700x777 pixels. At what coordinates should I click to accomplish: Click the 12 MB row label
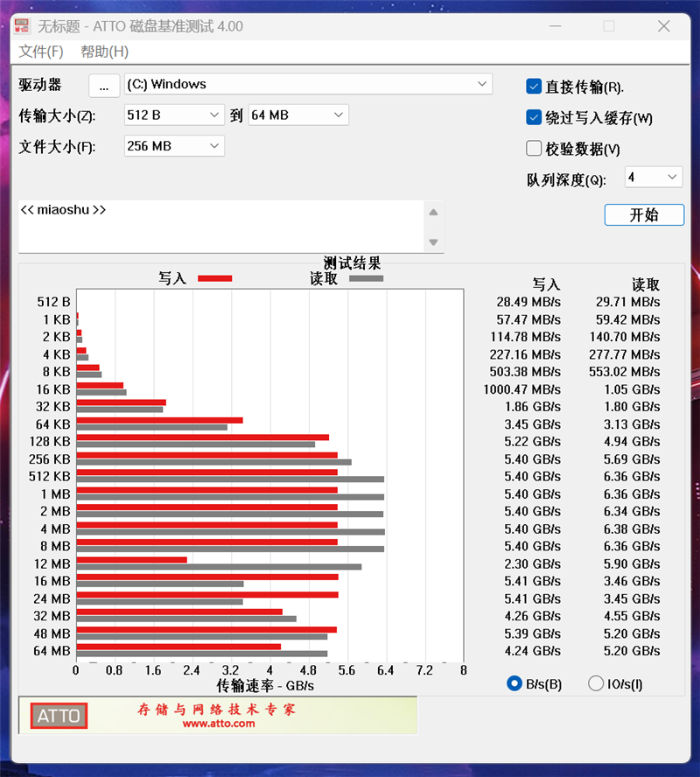[52, 563]
